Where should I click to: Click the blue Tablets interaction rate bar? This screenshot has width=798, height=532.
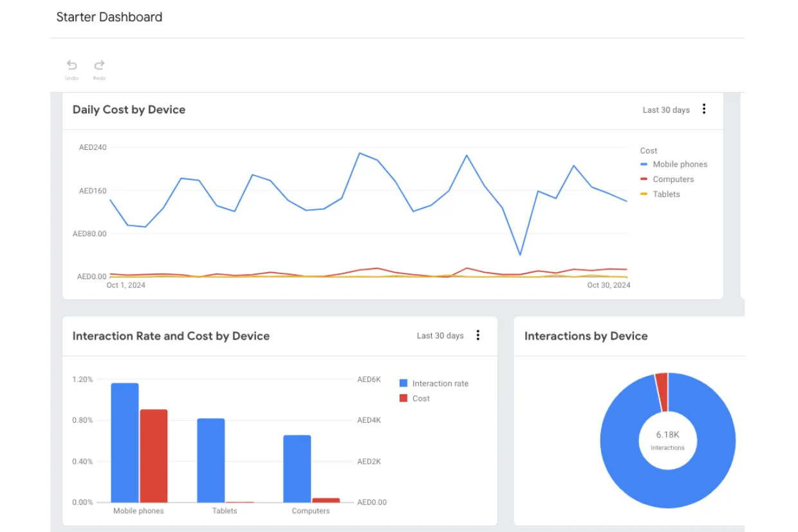[x=211, y=461]
